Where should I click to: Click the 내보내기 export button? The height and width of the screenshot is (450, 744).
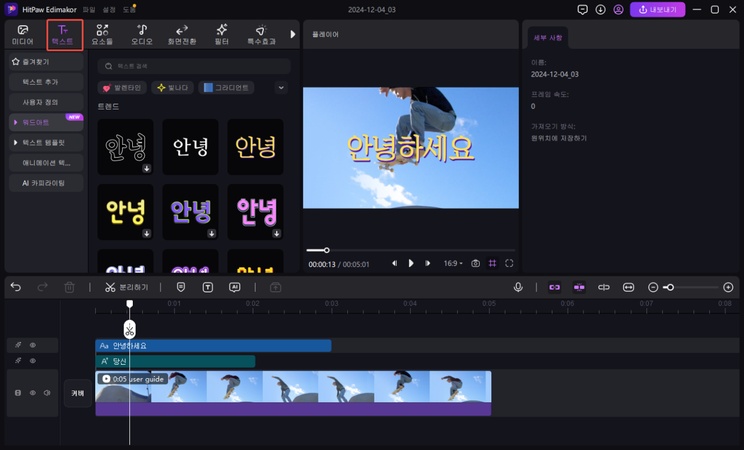(658, 9)
